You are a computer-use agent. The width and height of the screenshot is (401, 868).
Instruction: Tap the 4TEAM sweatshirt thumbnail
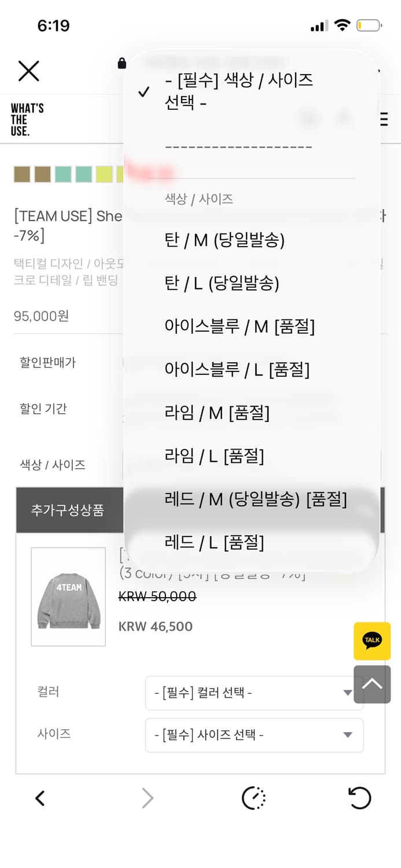coord(68,597)
